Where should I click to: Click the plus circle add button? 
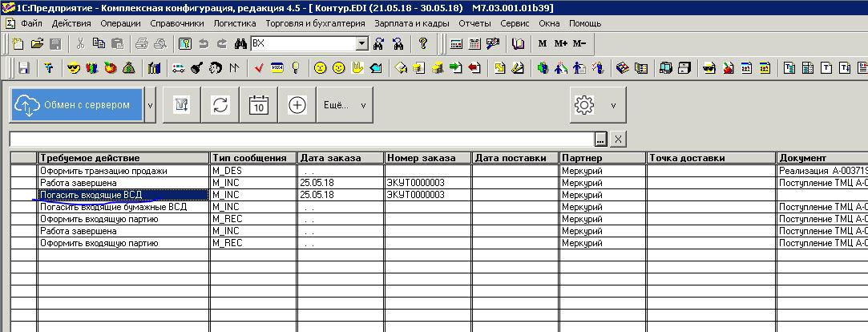click(x=297, y=105)
